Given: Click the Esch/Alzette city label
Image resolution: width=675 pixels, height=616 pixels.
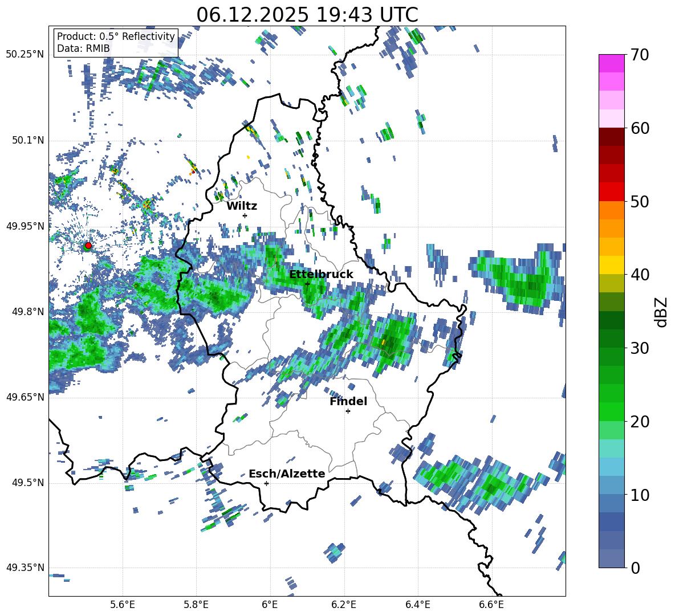Looking at the screenshot, I should click(x=287, y=474).
